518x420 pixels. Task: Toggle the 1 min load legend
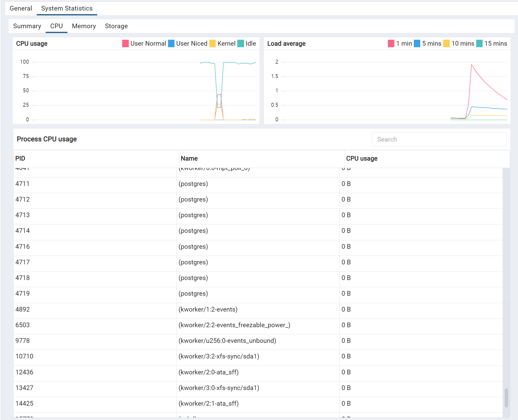click(391, 44)
